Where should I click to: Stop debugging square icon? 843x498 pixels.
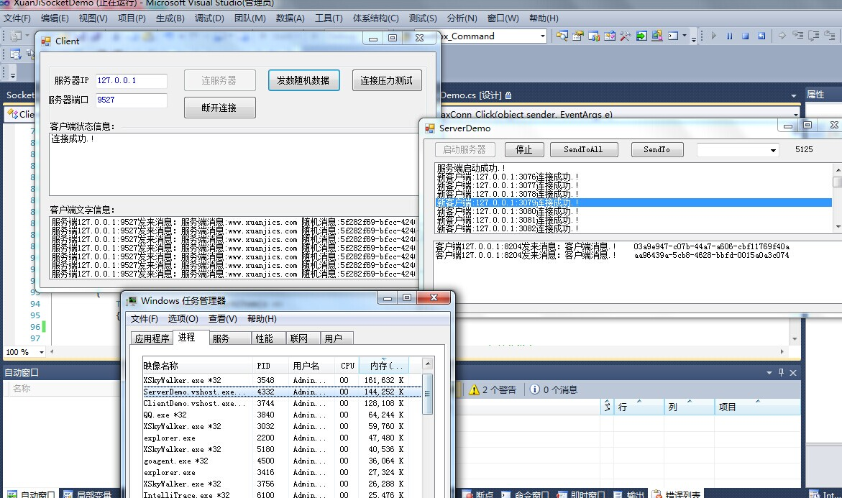746,36
